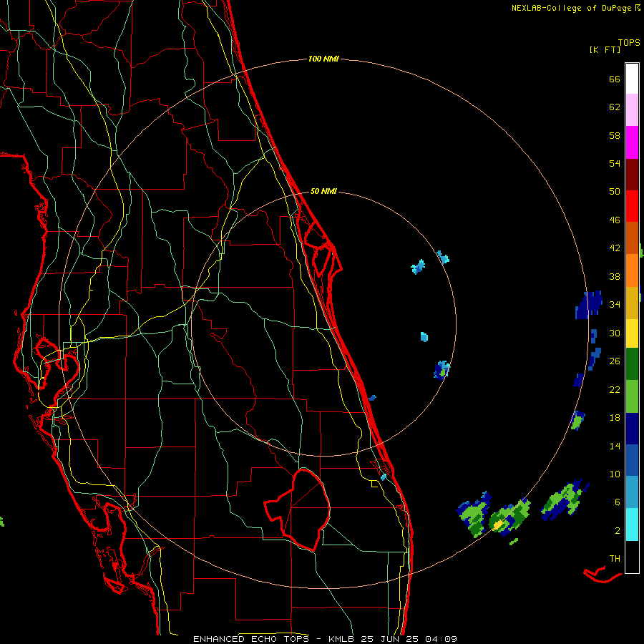Click the 10 legend value
Screen dimensions: 644x644
pyautogui.click(x=615, y=474)
